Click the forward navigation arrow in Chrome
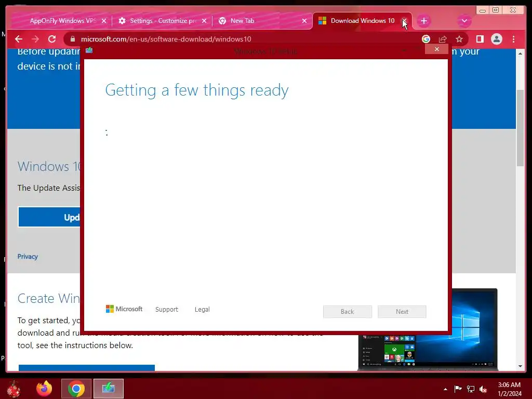532x399 pixels. (35, 39)
